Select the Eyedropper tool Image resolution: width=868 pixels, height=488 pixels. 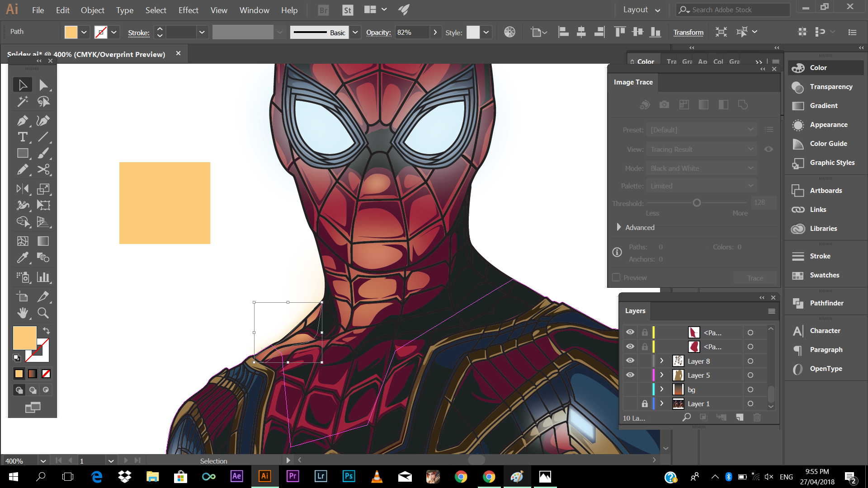coord(22,258)
